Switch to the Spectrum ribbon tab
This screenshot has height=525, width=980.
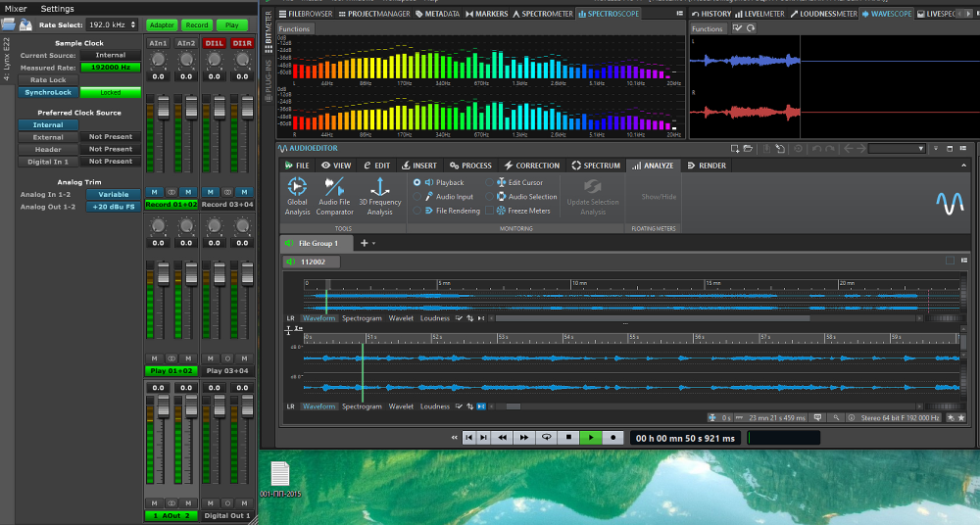pos(596,166)
